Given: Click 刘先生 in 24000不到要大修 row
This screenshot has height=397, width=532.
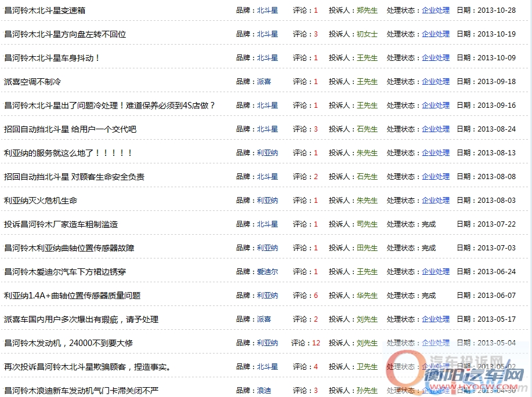Looking at the screenshot, I should click(x=367, y=343).
